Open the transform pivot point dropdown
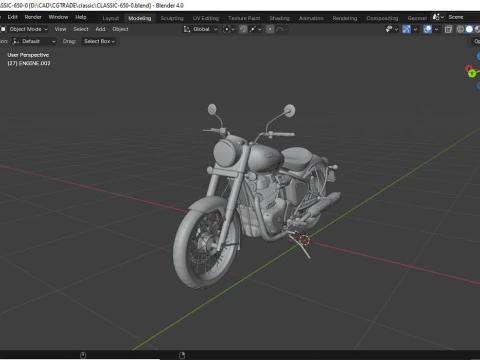This screenshot has width=480, height=360. [x=229, y=29]
